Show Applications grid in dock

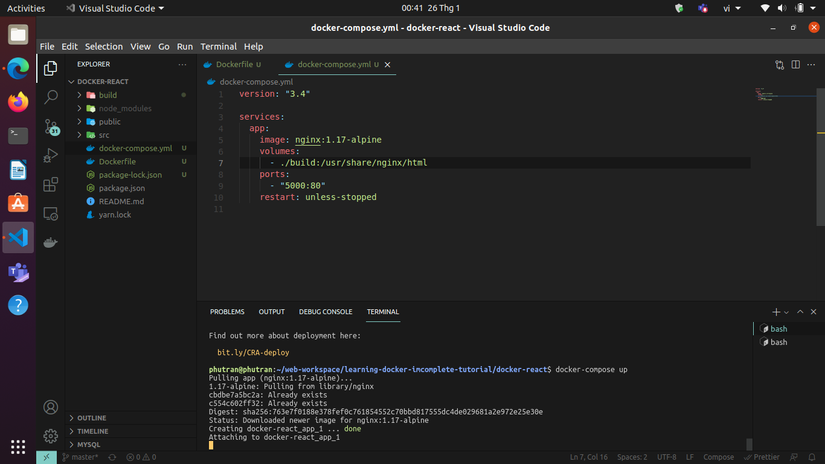[x=18, y=447]
